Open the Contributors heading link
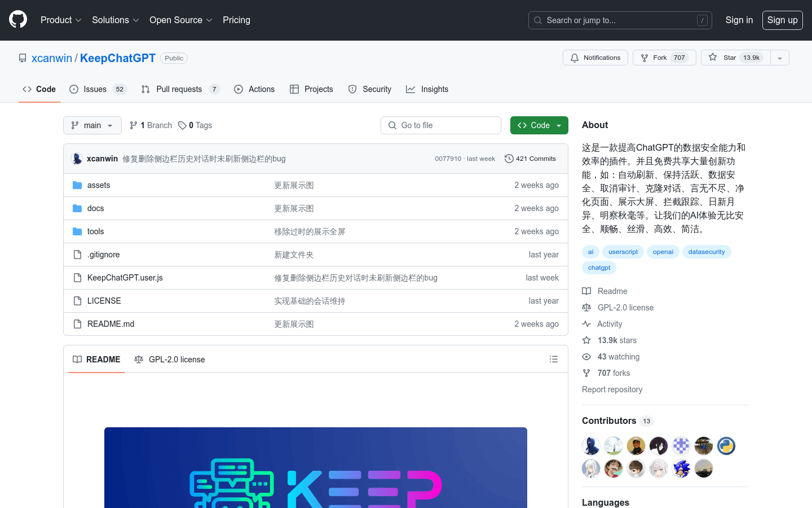This screenshot has width=812, height=508. pos(617,421)
